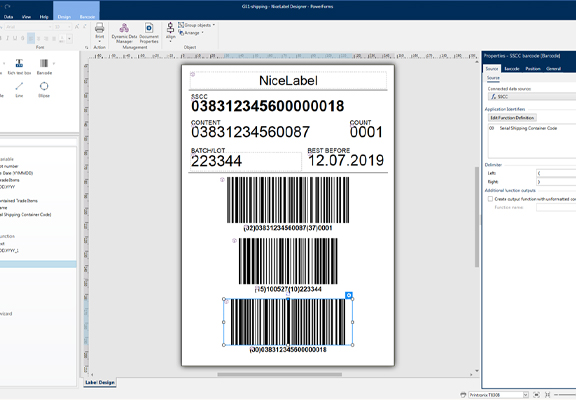This screenshot has height=400, width=576.
Task: Click the decrease font size icon
Action: [84, 27]
